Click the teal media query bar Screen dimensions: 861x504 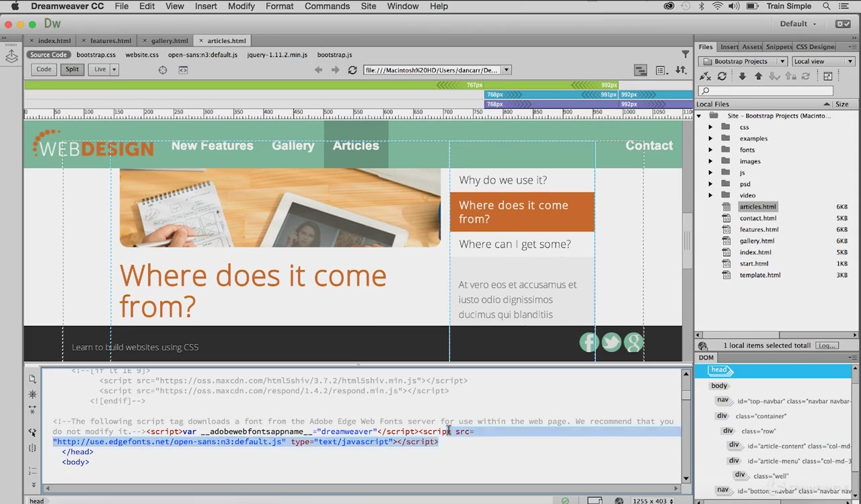[x=589, y=95]
